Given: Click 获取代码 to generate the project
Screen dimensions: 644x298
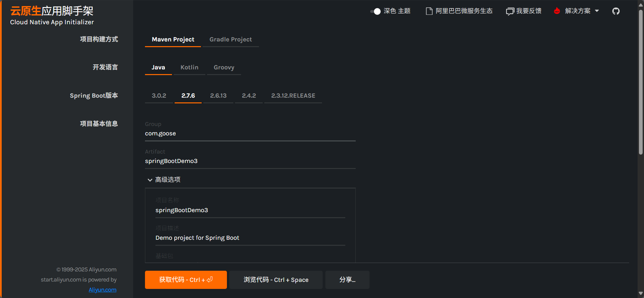Looking at the screenshot, I should pos(186,280).
